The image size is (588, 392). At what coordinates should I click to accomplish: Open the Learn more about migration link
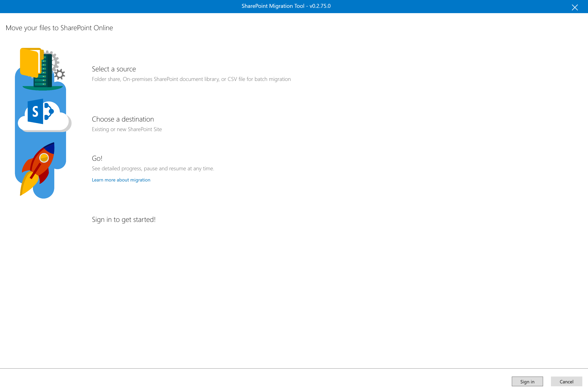[x=121, y=180]
